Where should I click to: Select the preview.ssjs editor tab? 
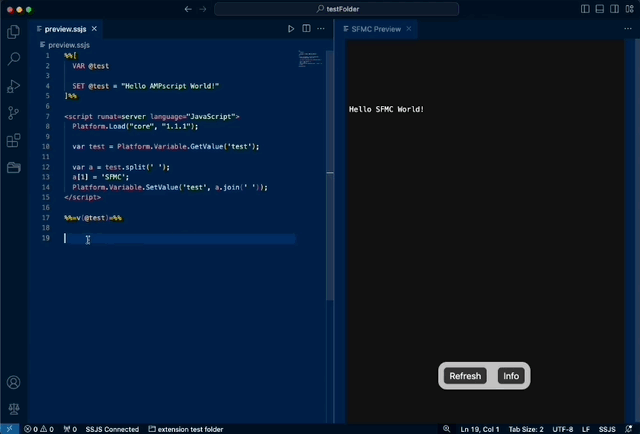tap(67, 29)
